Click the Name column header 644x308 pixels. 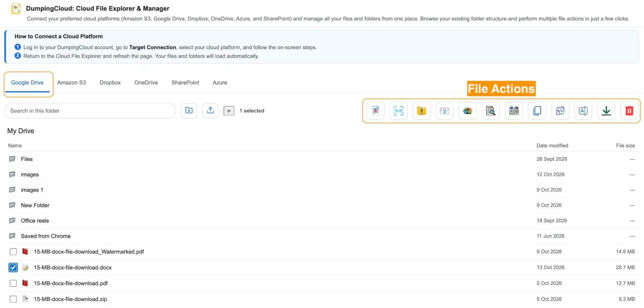(x=15, y=146)
